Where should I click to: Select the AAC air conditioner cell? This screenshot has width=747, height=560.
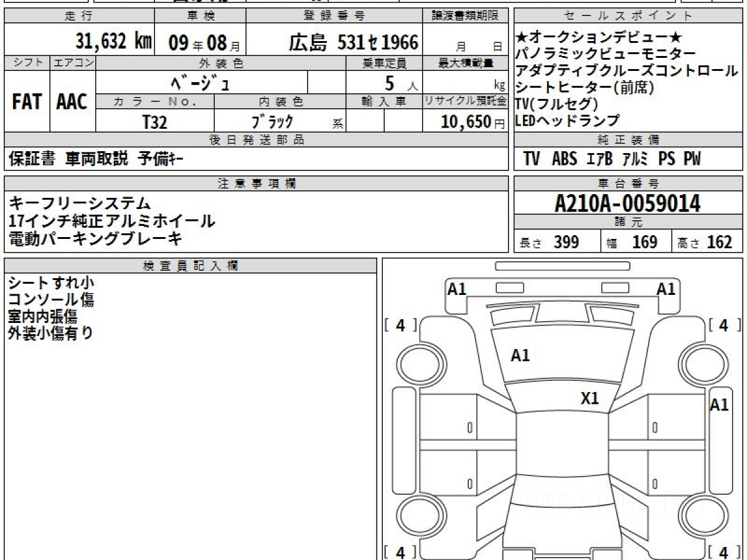point(72,103)
